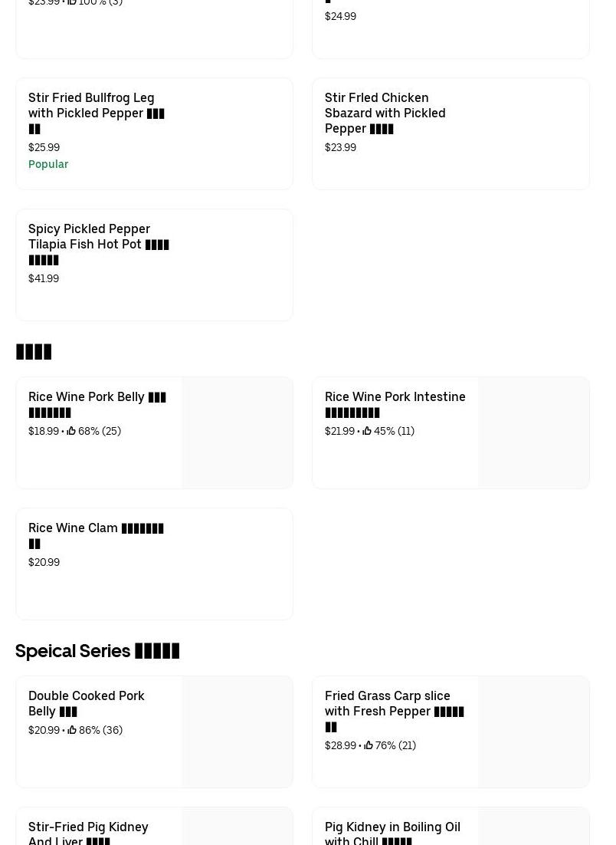Open Fried Grass Carp slice item image
616x845 pixels.
pos(533,732)
